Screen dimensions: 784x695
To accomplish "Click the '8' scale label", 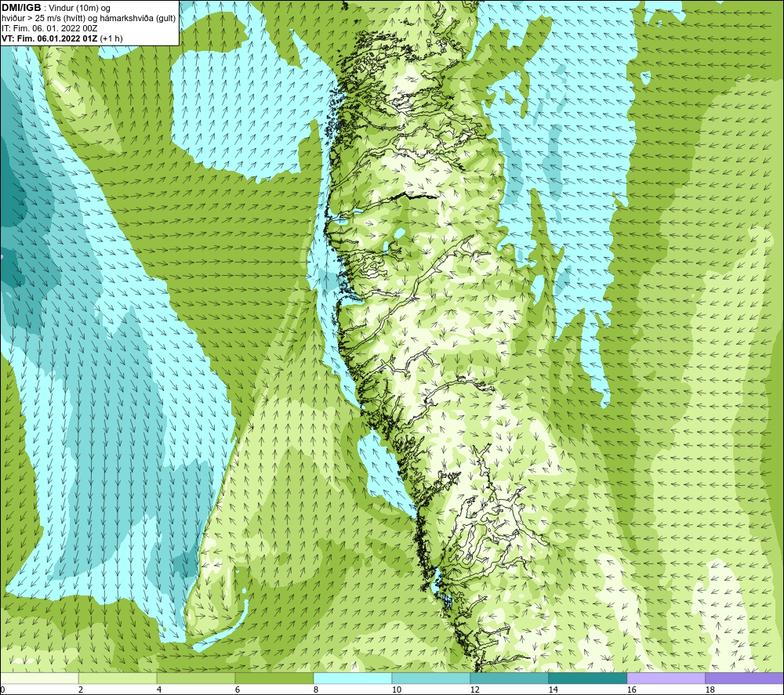I will (x=315, y=690).
